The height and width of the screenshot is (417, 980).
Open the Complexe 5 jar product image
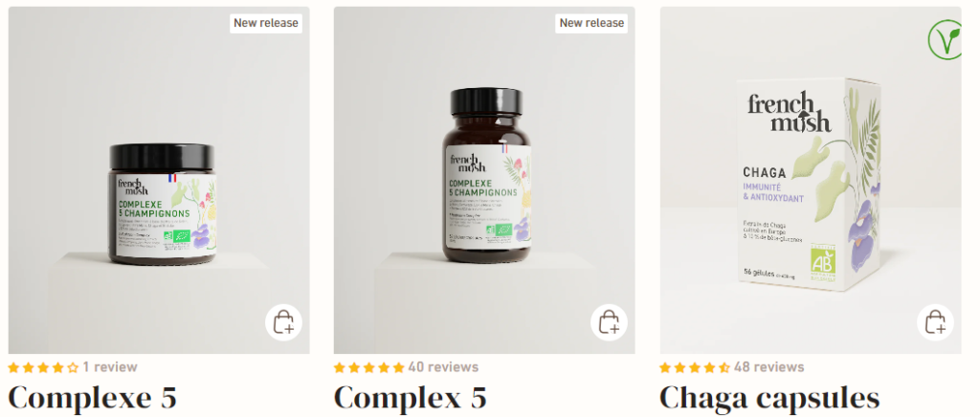(159, 180)
